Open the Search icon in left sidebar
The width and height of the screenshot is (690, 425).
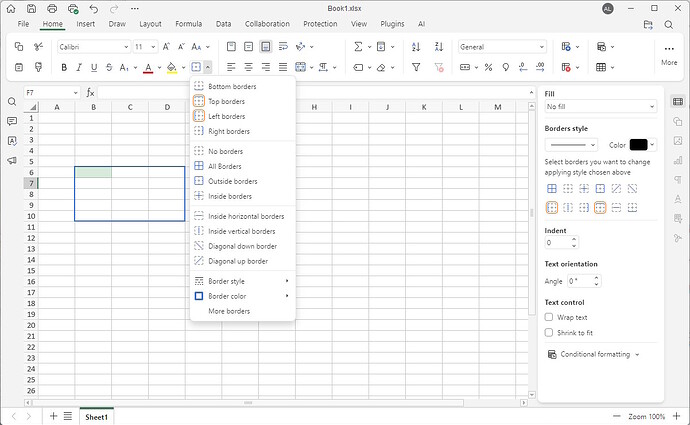(12, 102)
